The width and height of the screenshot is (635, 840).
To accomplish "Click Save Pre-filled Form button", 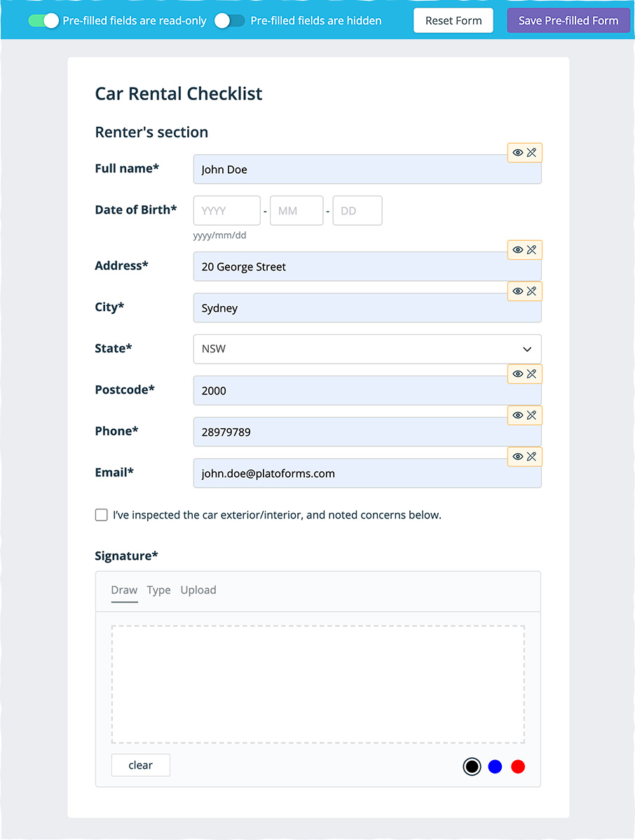I will pos(568,21).
